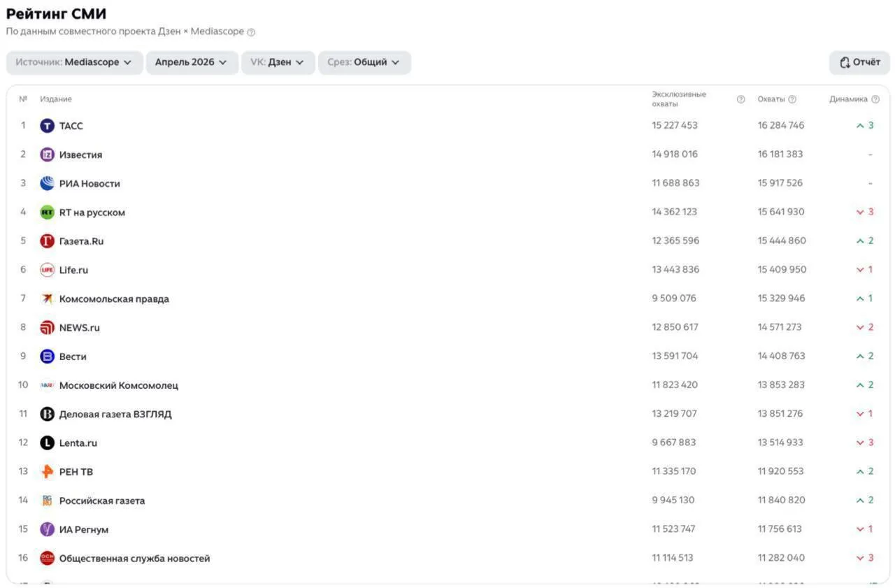Click reach value 15 917 526
The width and height of the screenshot is (895, 588).
pos(780,183)
